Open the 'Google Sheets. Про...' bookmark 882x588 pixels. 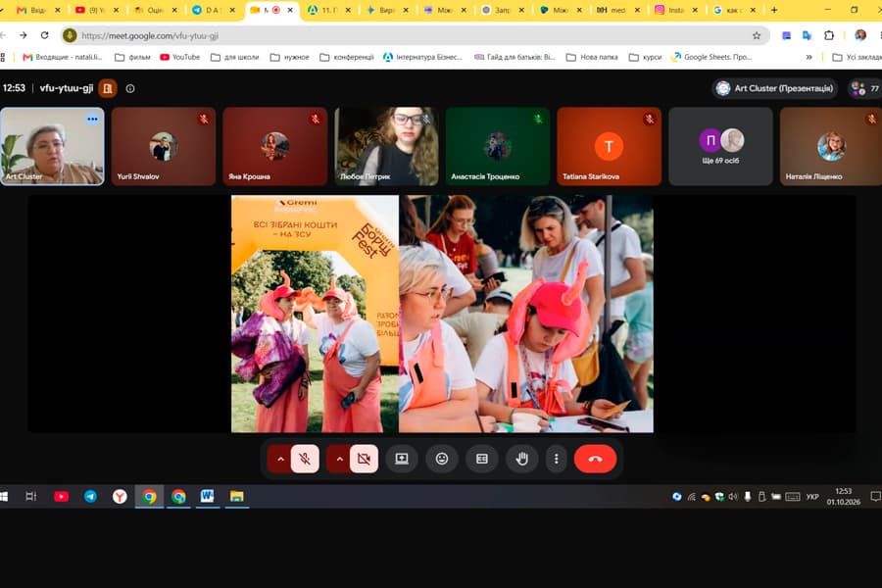711,57
